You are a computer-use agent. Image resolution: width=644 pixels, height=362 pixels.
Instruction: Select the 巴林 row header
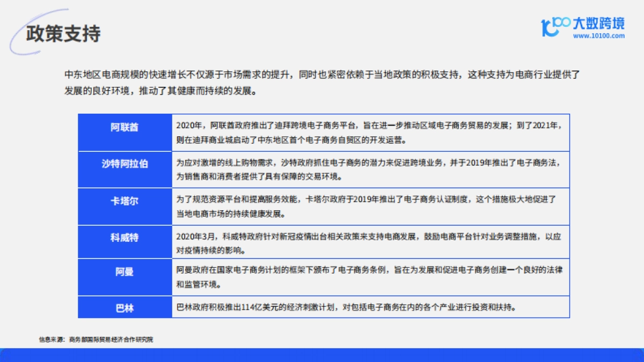[x=125, y=308]
